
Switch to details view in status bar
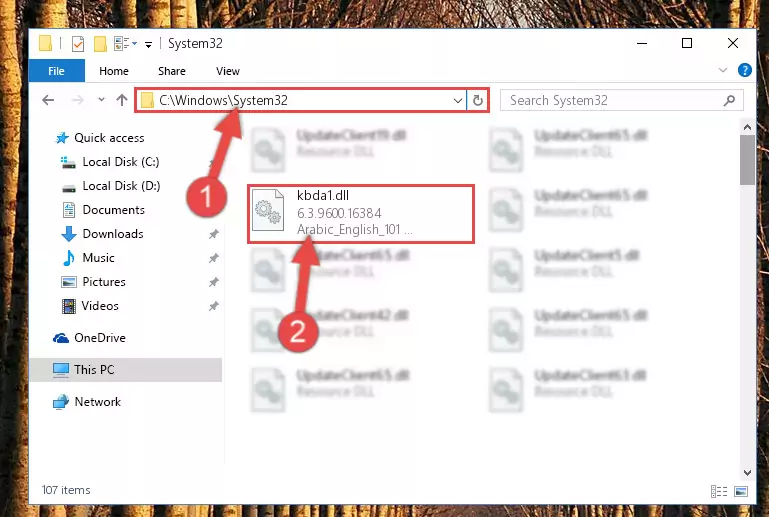pos(718,491)
